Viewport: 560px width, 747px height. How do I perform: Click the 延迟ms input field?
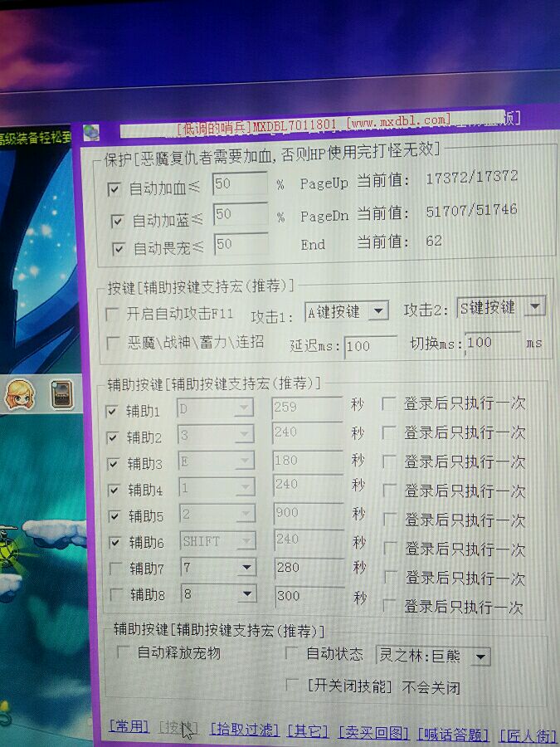pyautogui.click(x=371, y=346)
